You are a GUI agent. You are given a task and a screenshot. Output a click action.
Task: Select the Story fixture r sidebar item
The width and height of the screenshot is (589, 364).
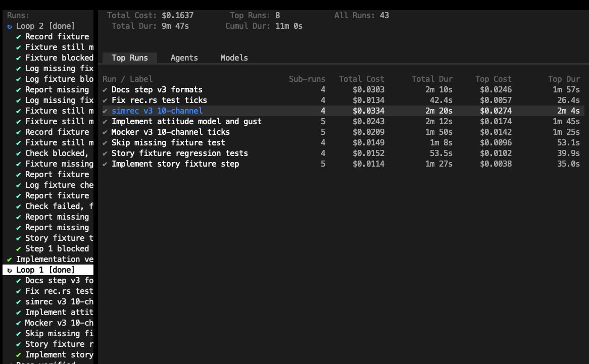tap(59, 344)
